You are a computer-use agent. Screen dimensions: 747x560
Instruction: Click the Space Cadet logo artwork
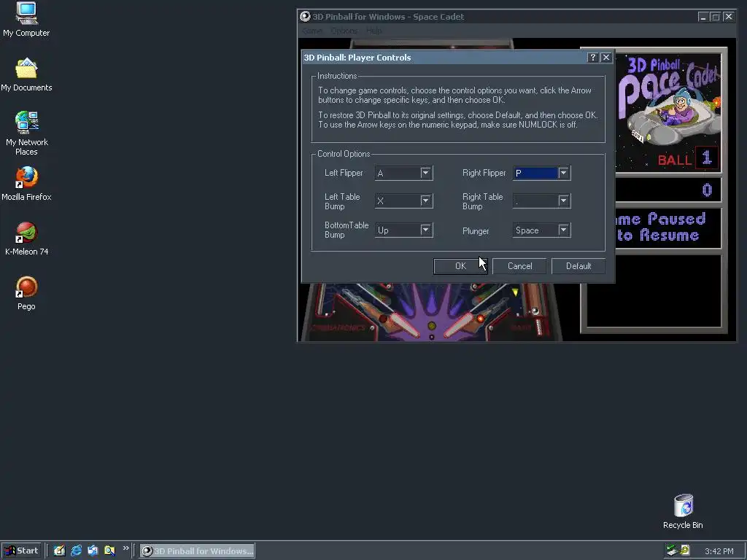[668, 101]
